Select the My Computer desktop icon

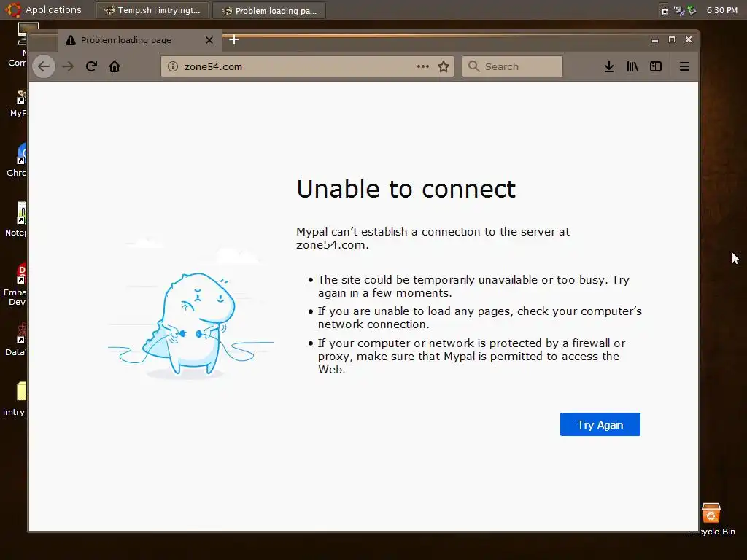19,44
